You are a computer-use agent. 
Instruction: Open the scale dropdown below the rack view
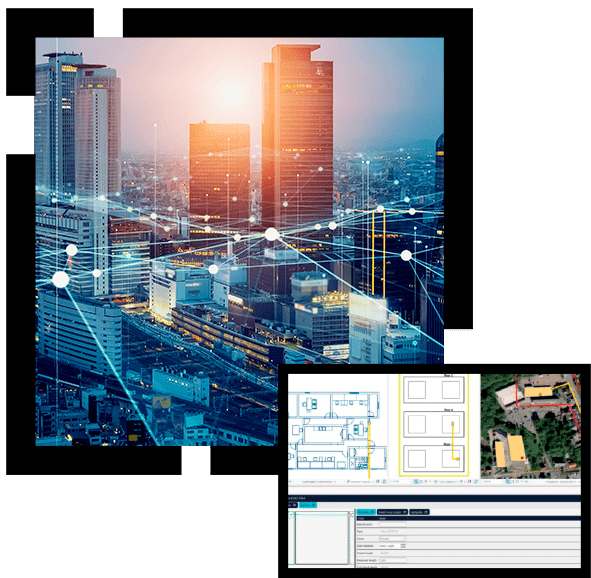[x=401, y=482]
